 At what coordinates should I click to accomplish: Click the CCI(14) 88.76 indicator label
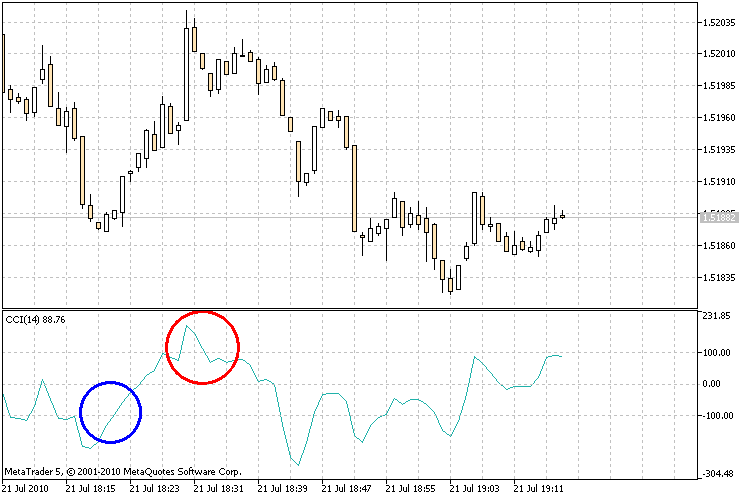(x=35, y=320)
